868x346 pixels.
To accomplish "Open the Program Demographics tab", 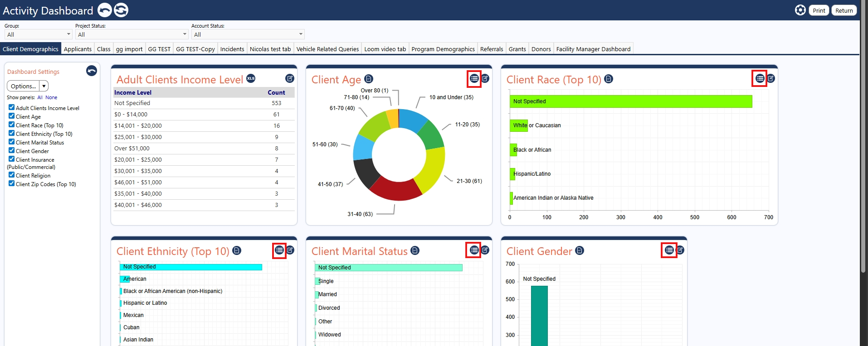I will click(x=443, y=49).
